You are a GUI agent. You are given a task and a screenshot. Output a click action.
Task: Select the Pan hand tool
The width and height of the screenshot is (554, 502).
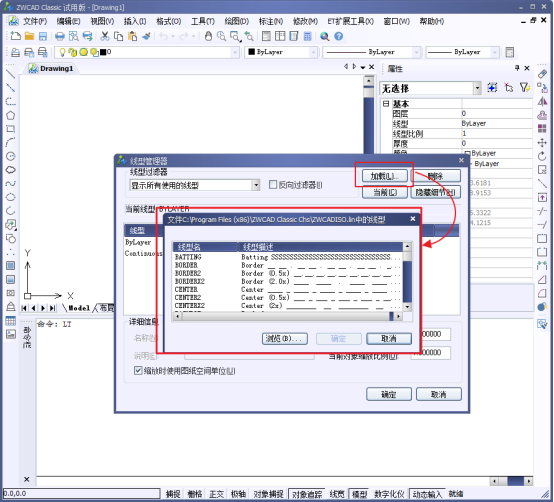tap(208, 36)
